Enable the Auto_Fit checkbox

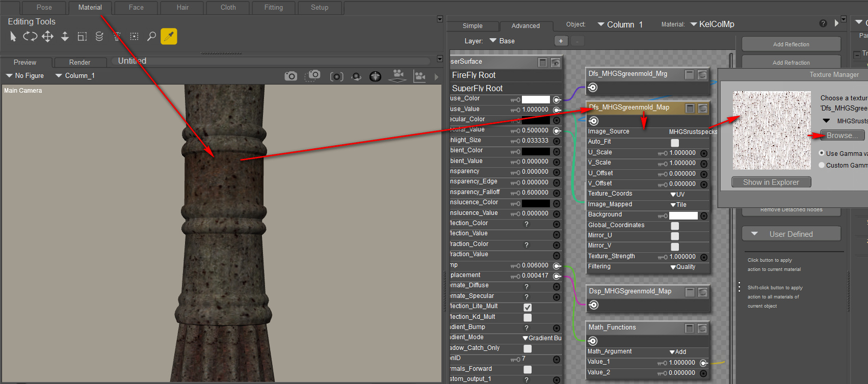point(675,143)
